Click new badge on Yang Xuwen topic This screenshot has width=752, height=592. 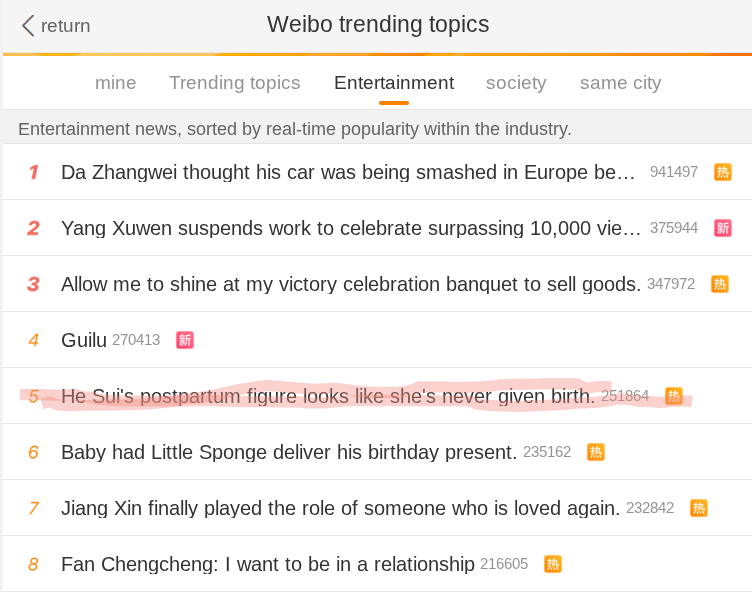click(x=722, y=228)
